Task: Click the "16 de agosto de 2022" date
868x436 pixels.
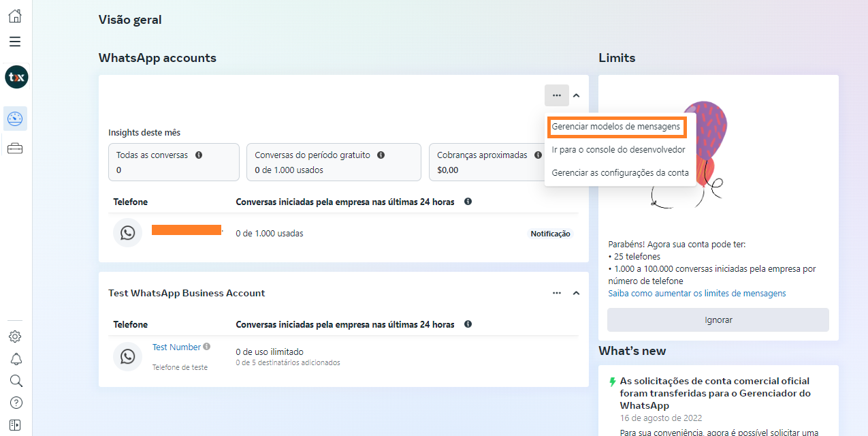Action: 661,418
